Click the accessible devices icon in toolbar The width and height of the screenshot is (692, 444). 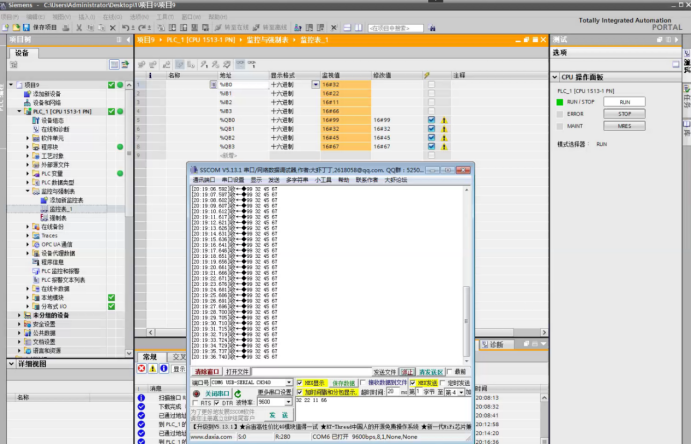coord(298,27)
